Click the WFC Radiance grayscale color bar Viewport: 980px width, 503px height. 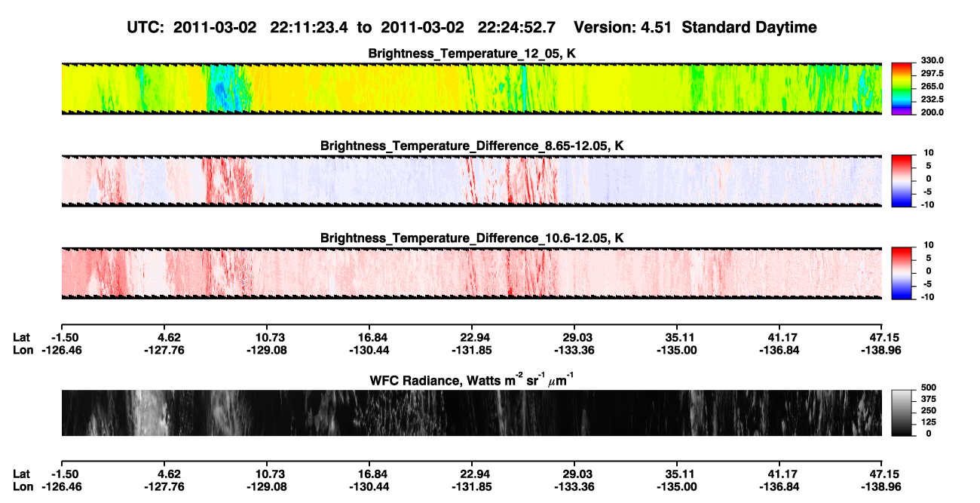point(902,412)
